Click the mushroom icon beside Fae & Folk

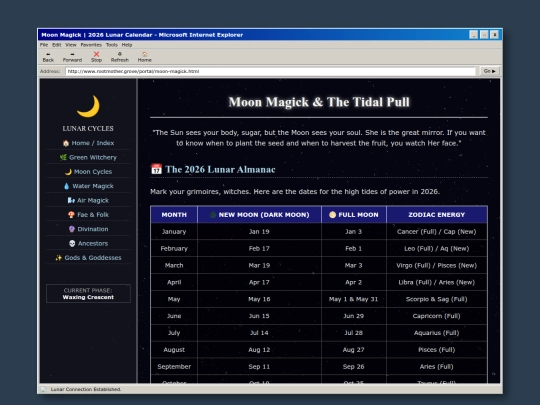click(x=71, y=215)
